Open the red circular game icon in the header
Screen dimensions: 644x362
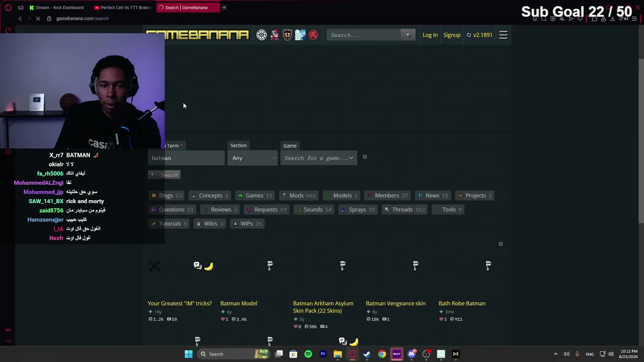[313, 35]
